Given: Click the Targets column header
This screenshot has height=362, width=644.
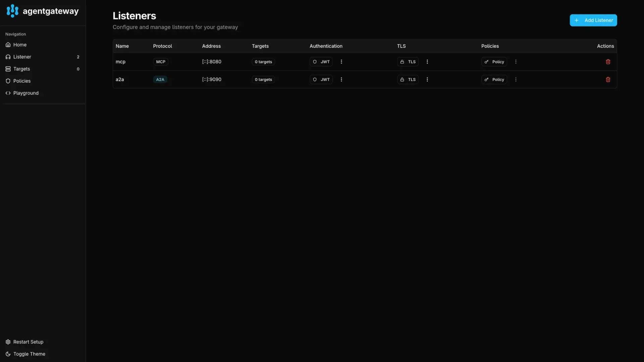Looking at the screenshot, I should coord(260,46).
